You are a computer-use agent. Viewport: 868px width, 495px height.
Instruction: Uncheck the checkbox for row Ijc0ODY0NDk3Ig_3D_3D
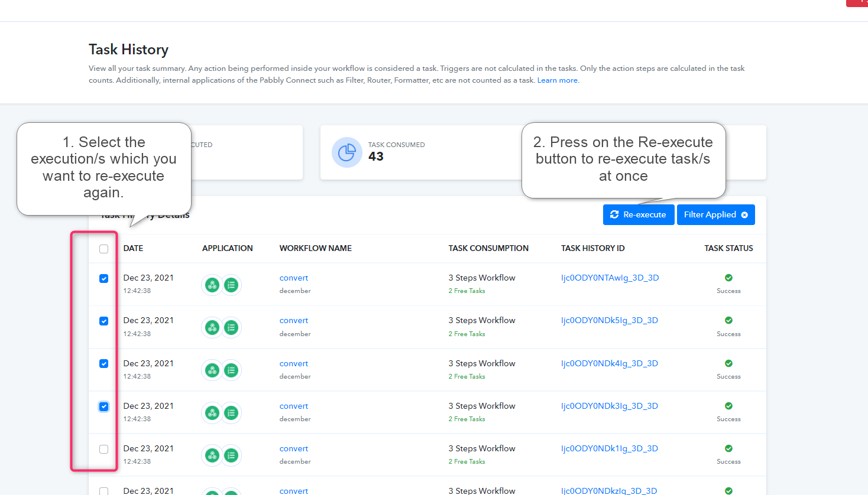[x=104, y=406]
